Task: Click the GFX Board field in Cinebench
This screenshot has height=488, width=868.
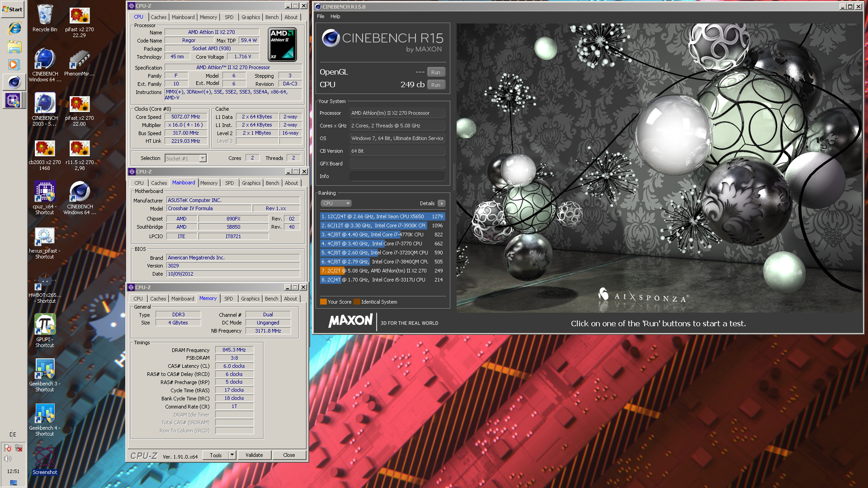Action: click(x=397, y=164)
